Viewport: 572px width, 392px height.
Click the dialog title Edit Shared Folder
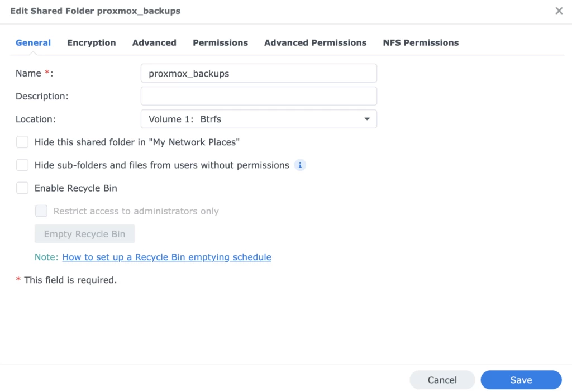[x=96, y=11]
